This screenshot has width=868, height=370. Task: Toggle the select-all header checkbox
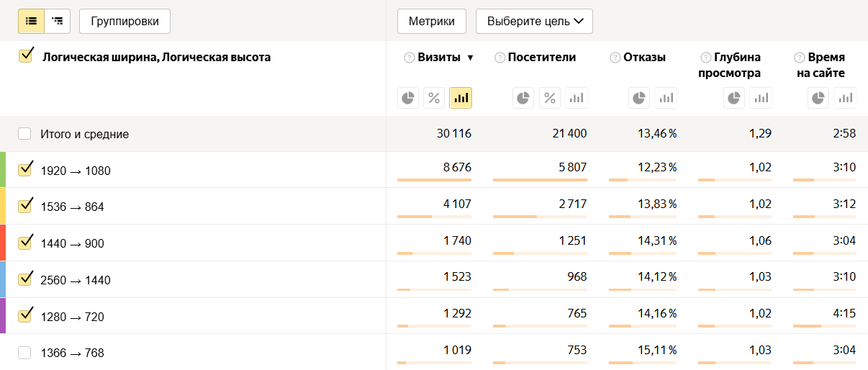tap(26, 56)
